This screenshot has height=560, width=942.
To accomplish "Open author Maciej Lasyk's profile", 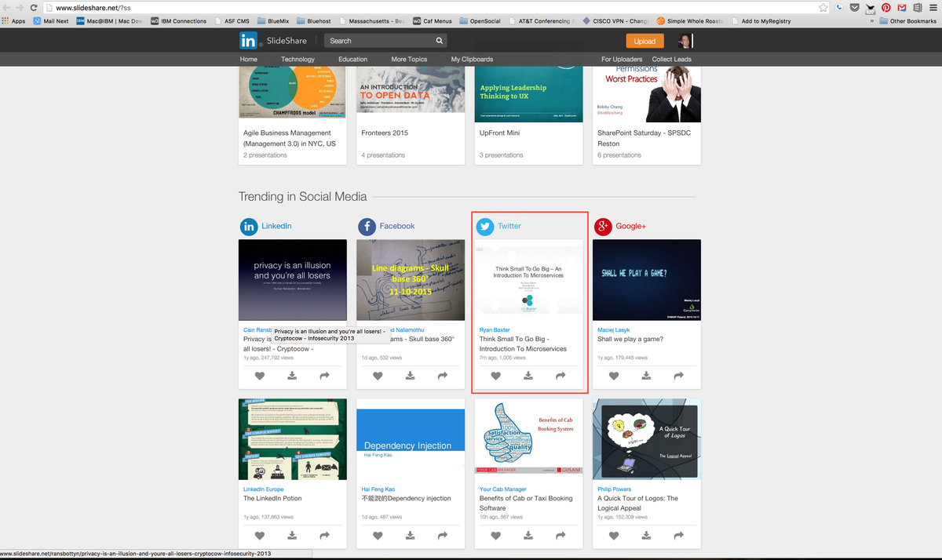I will point(613,330).
